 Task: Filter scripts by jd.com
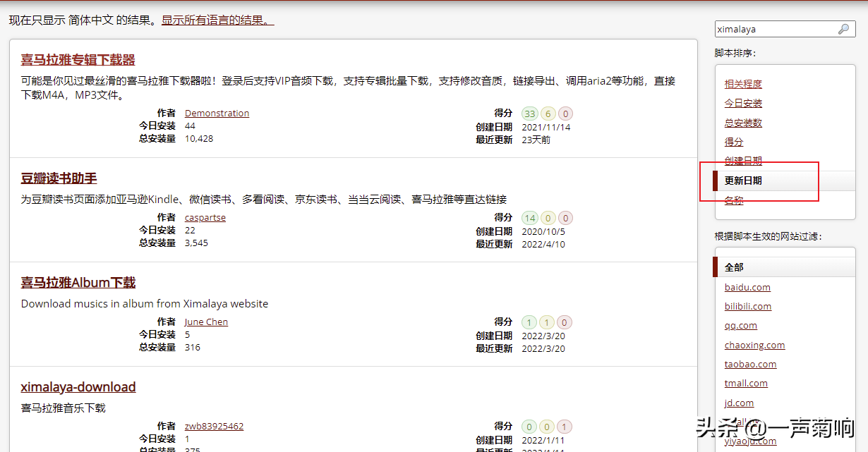point(739,403)
